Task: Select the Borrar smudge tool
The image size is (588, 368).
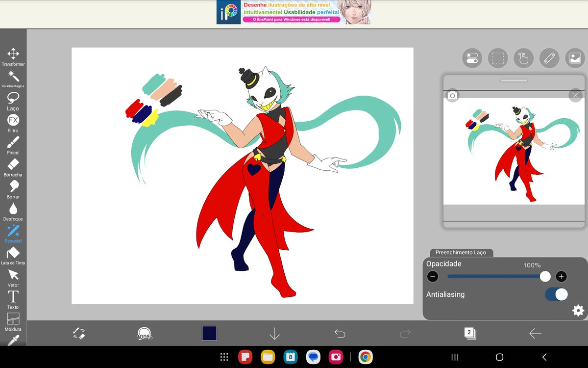Action: pos(13,189)
